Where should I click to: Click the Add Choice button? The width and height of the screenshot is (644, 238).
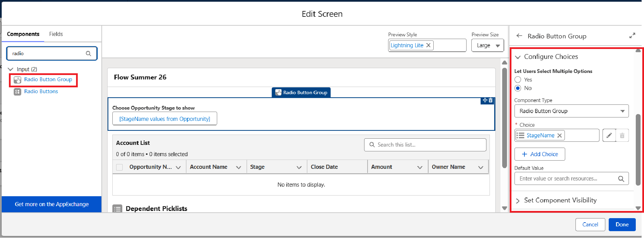(540, 154)
